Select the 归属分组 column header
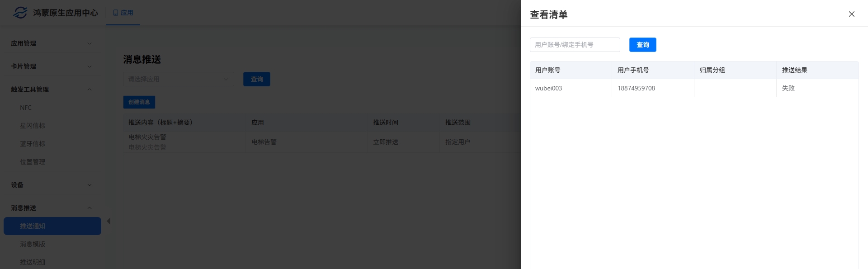The height and width of the screenshot is (269, 868). pyautogui.click(x=735, y=70)
